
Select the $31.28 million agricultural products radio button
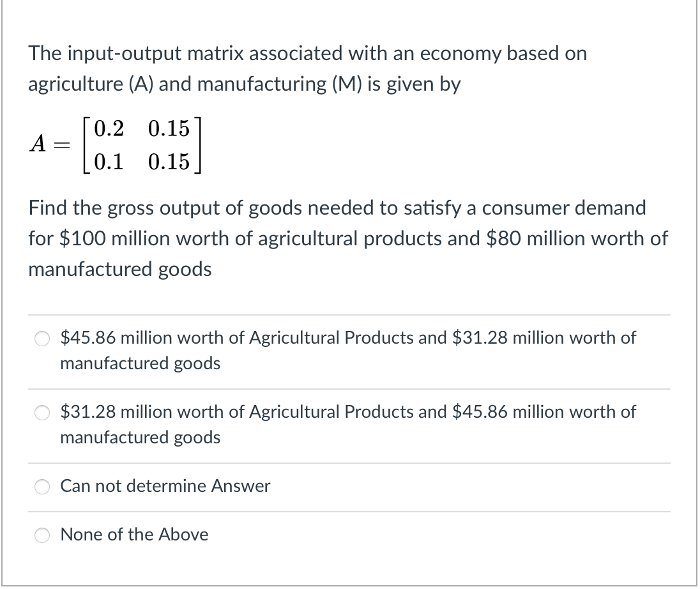42,413
